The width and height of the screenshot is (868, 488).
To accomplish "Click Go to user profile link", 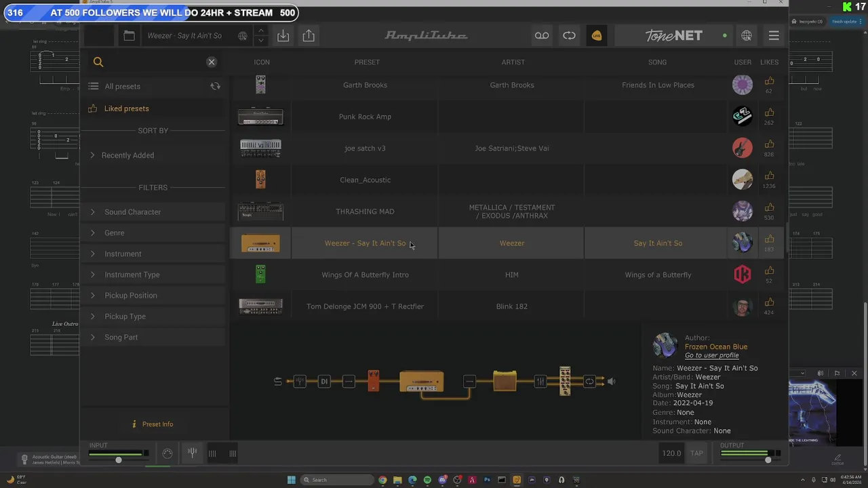I will pos(711,356).
